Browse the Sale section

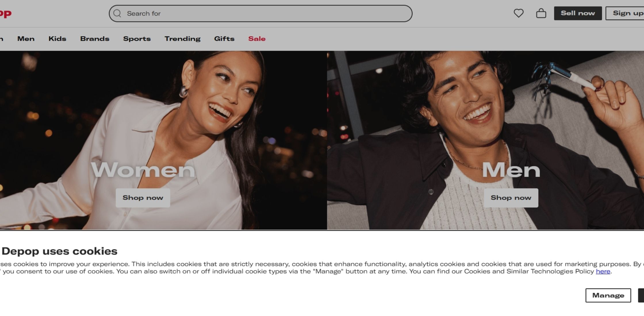pyautogui.click(x=257, y=38)
